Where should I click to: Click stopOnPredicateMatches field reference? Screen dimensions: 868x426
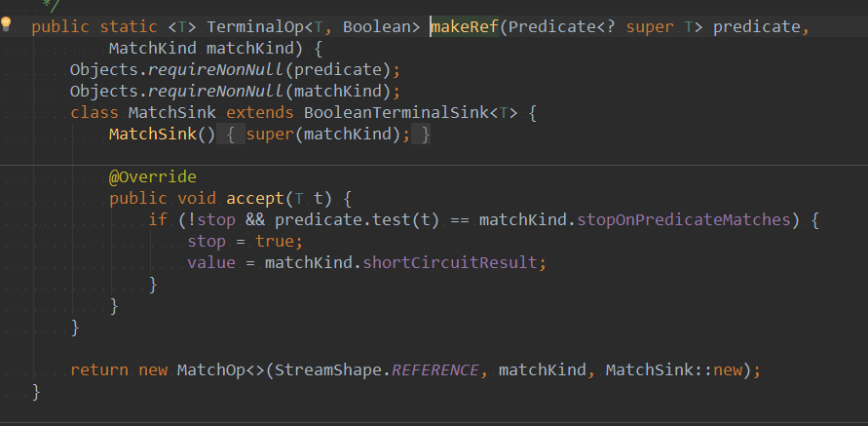tap(684, 220)
